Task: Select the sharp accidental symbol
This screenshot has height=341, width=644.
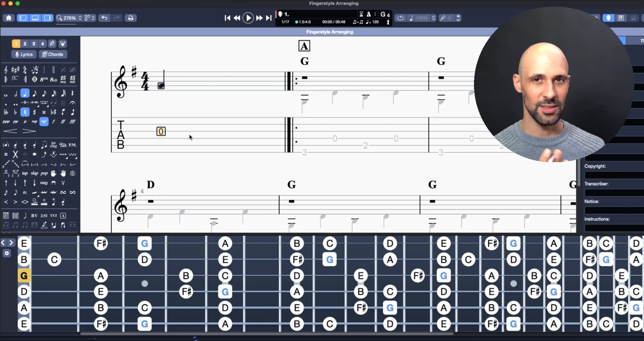Action: (34, 112)
